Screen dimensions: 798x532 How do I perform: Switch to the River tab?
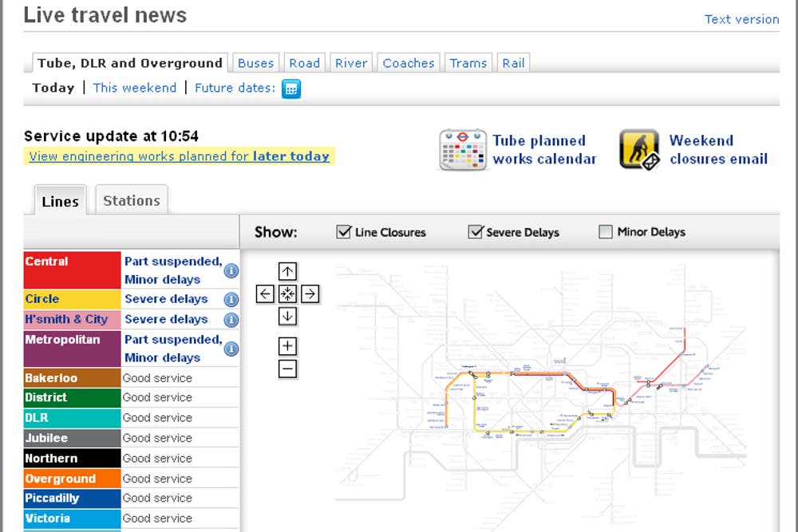coord(351,63)
